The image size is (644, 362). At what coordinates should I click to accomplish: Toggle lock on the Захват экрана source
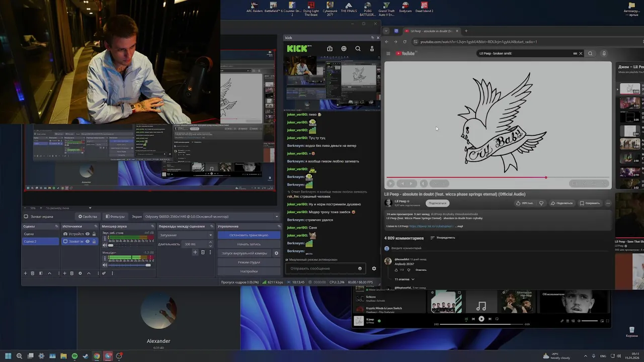[94, 241]
